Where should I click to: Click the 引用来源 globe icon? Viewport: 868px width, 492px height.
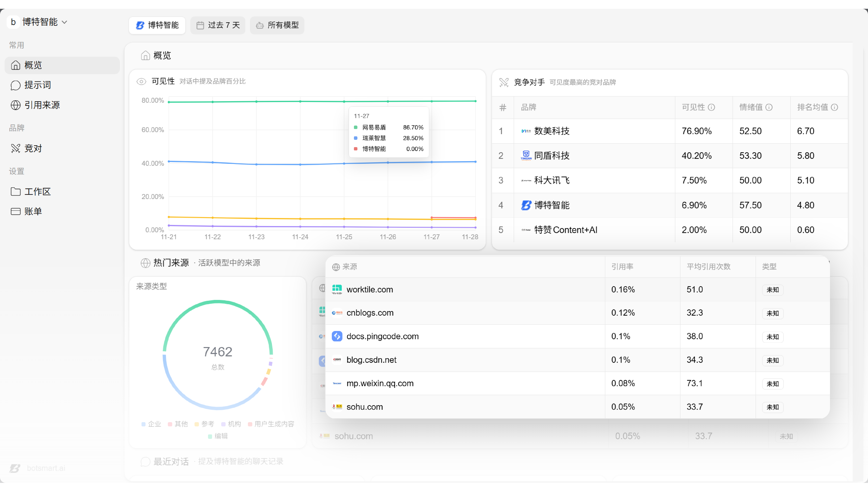(16, 105)
